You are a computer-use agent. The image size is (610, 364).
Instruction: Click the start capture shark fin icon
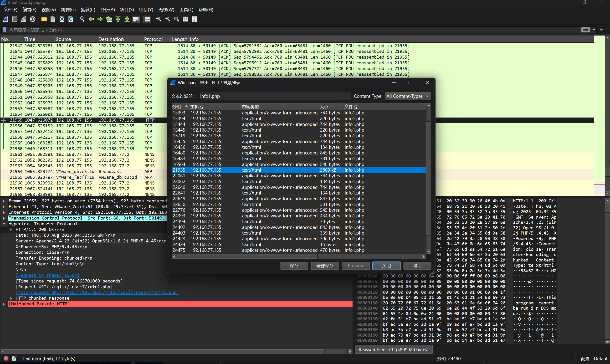click(6, 19)
